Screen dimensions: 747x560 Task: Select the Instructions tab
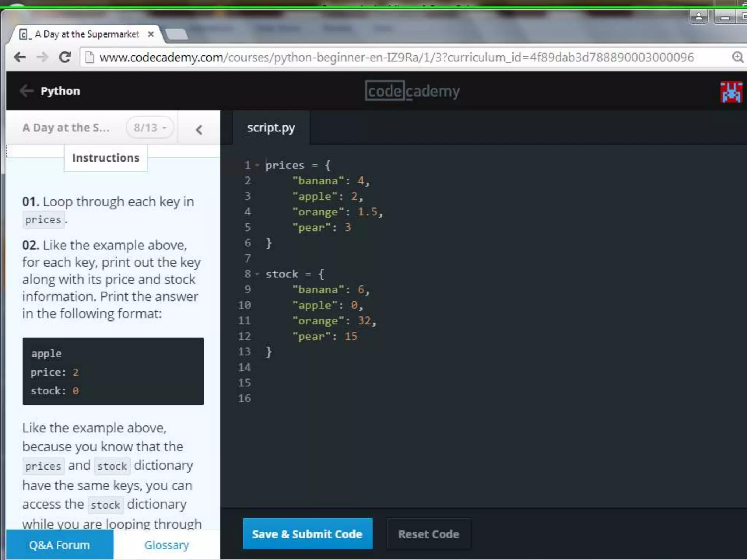coord(106,158)
